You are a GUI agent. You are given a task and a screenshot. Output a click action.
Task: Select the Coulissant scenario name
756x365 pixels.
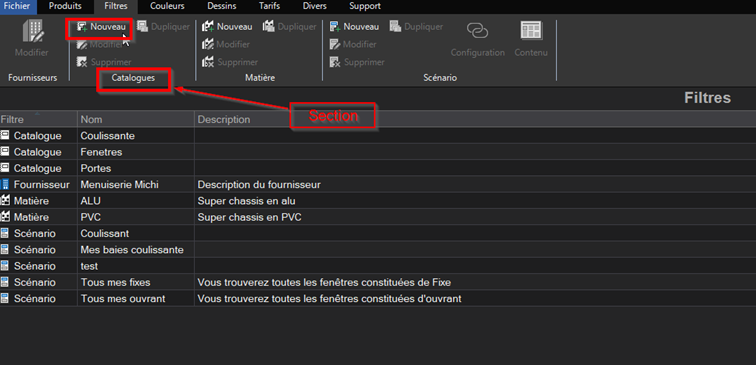pyautogui.click(x=136, y=233)
